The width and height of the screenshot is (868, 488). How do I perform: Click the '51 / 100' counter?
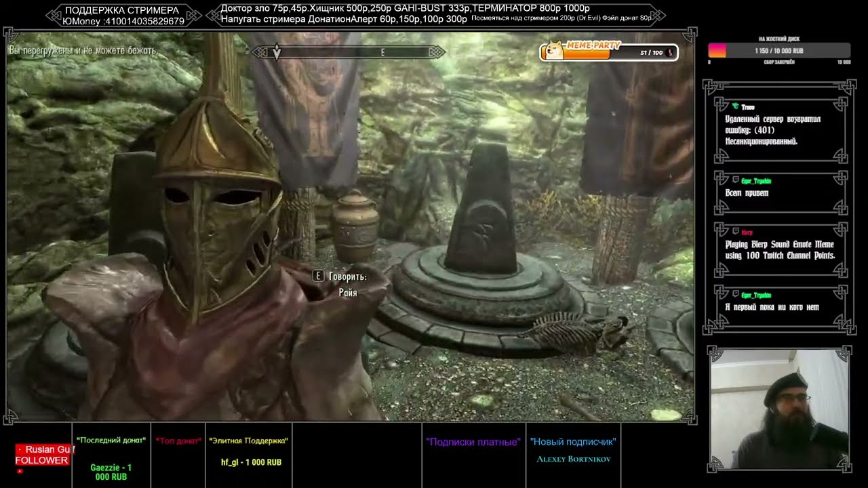651,52
